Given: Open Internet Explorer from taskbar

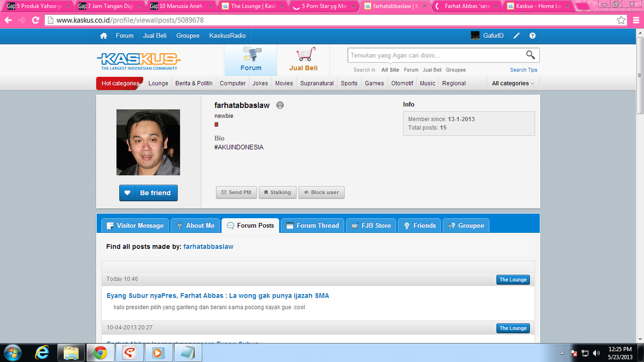Looking at the screenshot, I should (x=43, y=352).
